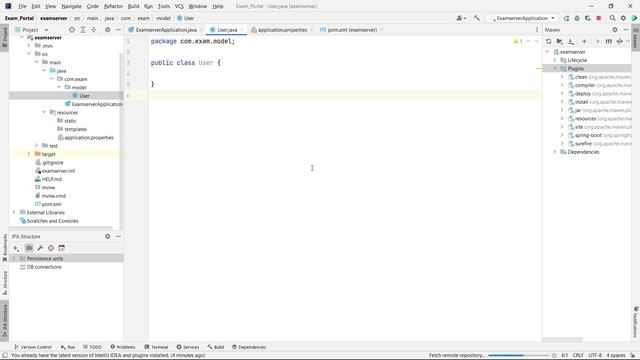Open the Terminal tool window
This screenshot has height=360, width=640.
156,347
